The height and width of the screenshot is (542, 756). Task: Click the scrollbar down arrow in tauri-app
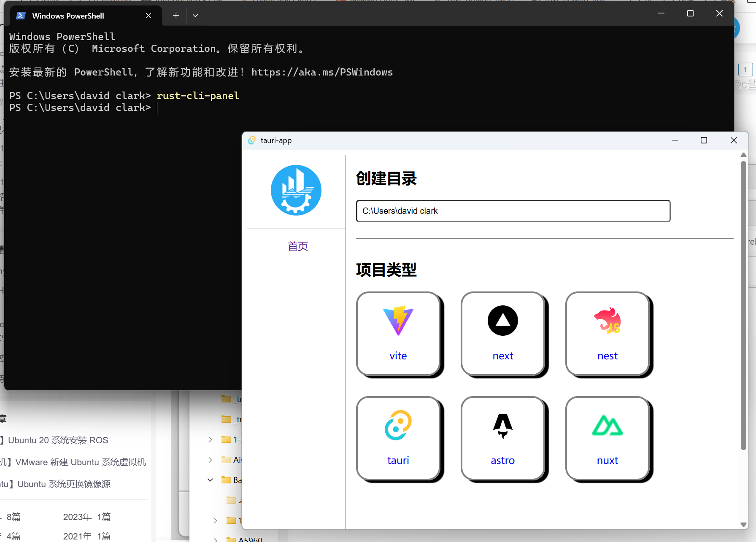pyautogui.click(x=743, y=524)
